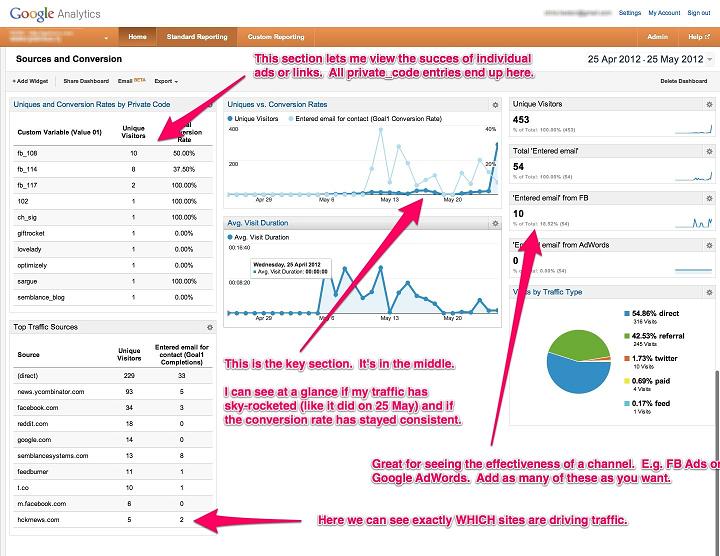The image size is (720, 556).
Task: Open the Standard Reporting tab
Action: click(197, 37)
